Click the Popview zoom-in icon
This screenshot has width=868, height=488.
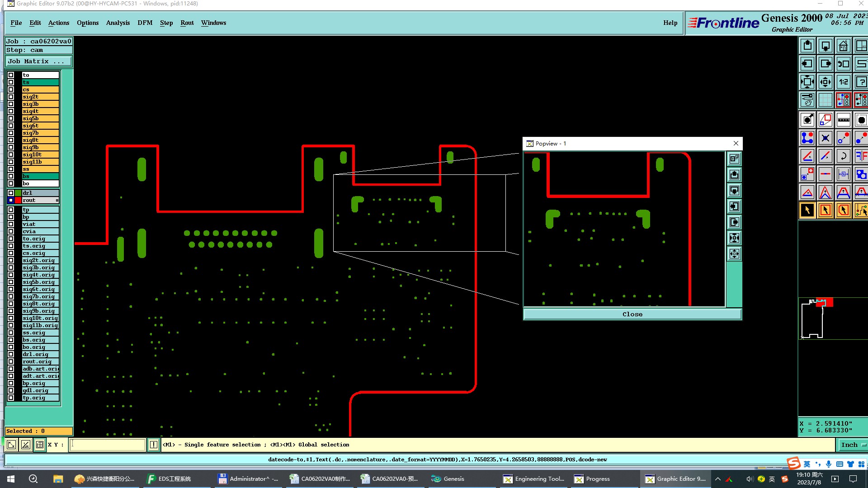(734, 238)
